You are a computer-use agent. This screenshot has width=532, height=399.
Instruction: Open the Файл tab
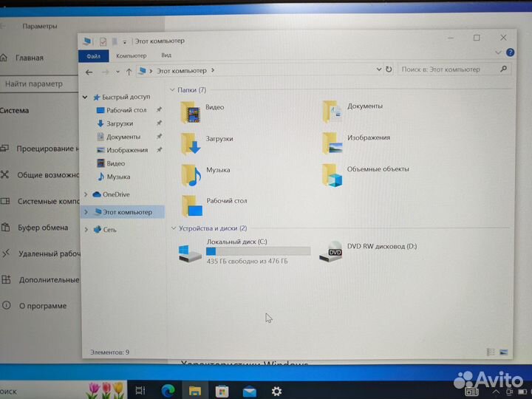click(93, 56)
